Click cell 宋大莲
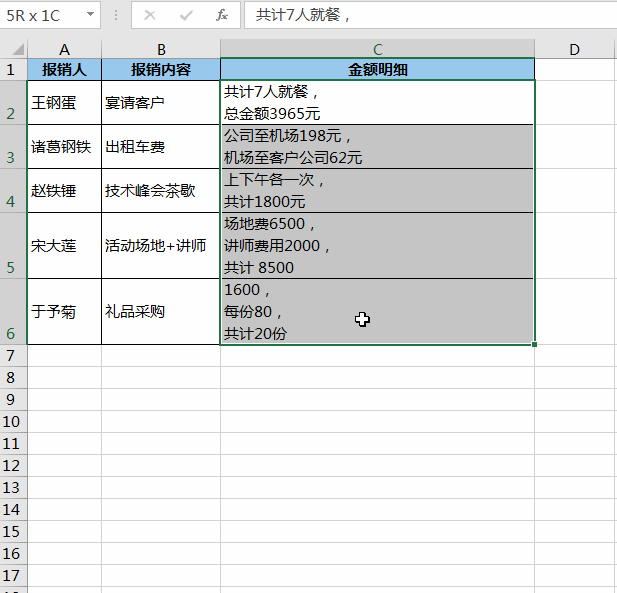This screenshot has width=617, height=593. click(x=64, y=246)
